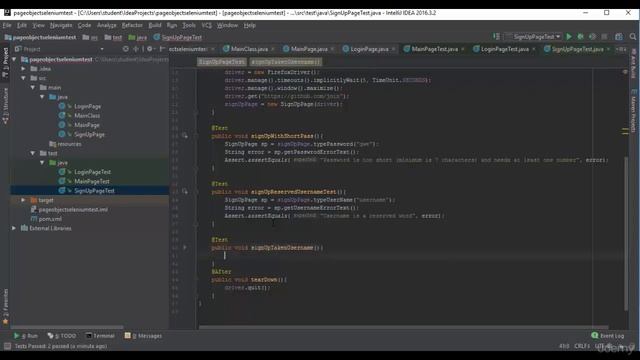
Task: Open Project Structure icon in toolbar
Action: [619, 37]
